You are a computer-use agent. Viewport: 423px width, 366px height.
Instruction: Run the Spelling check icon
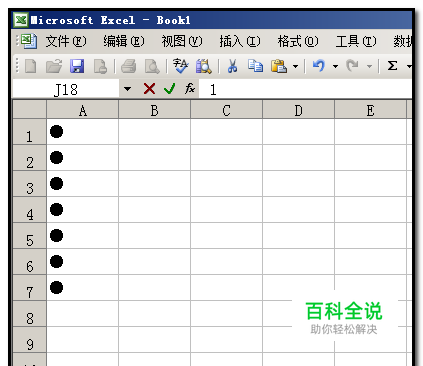click(181, 66)
